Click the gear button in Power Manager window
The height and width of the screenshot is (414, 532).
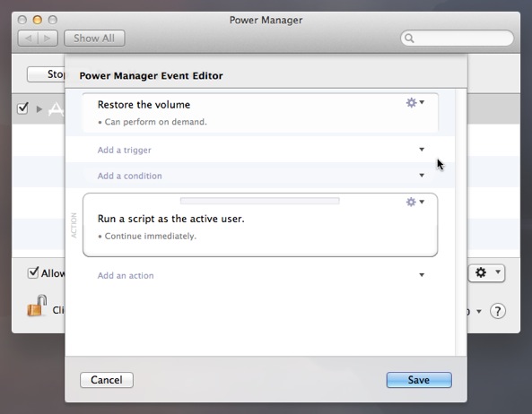tap(486, 272)
